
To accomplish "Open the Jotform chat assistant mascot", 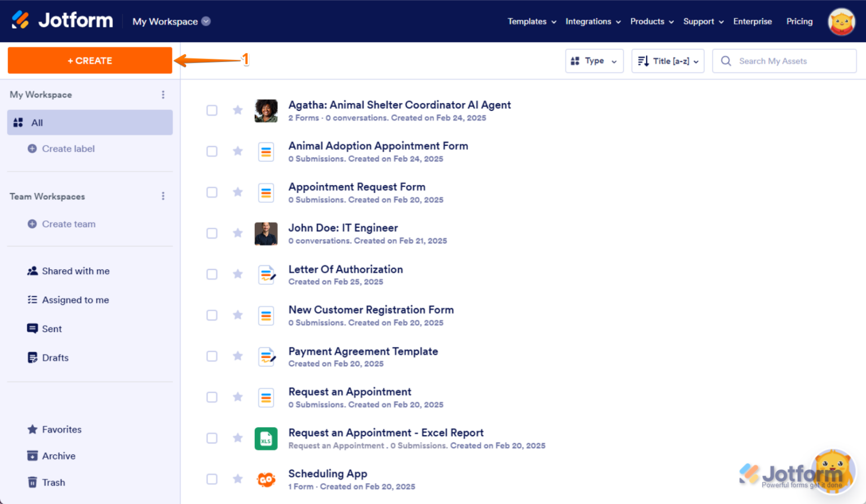I will 833,471.
